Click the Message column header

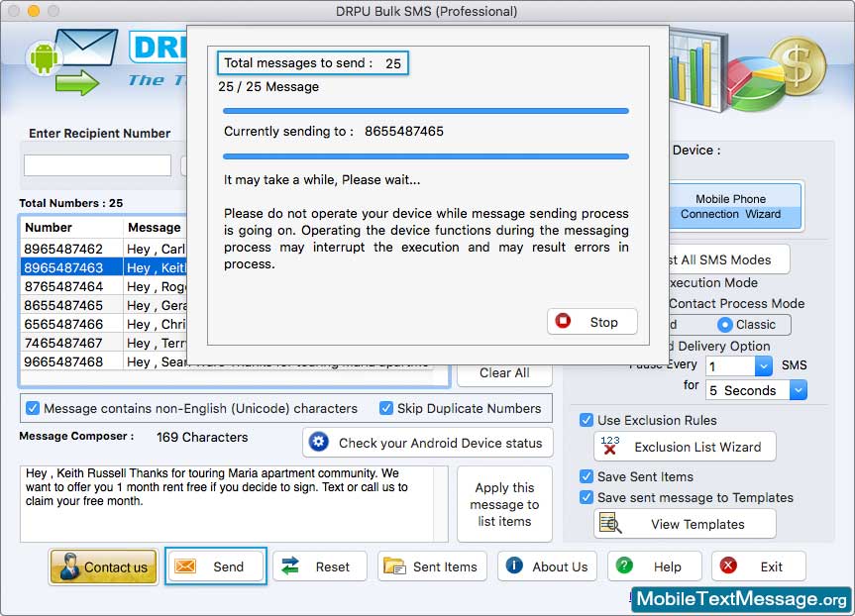click(x=155, y=228)
